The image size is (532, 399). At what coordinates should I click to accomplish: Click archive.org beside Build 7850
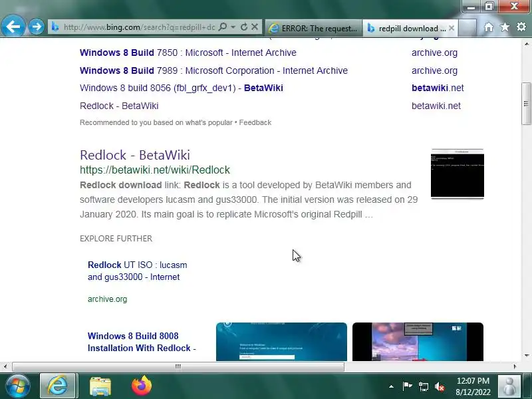click(x=434, y=53)
